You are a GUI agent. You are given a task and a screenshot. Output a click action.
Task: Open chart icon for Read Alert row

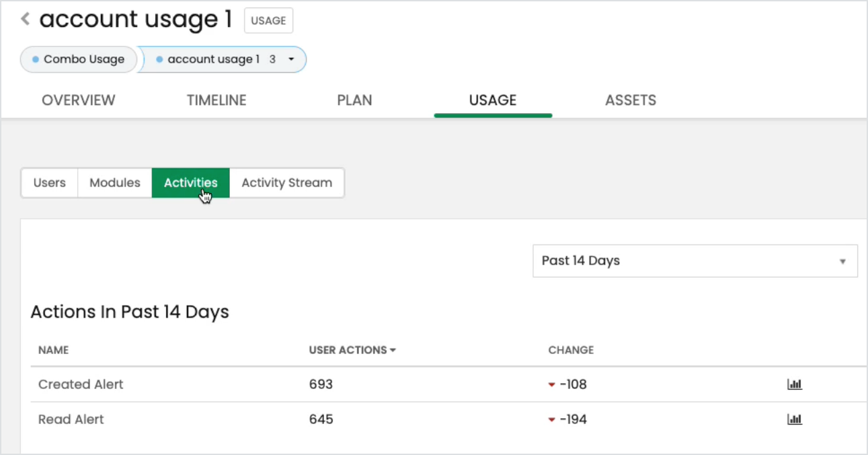coord(795,419)
